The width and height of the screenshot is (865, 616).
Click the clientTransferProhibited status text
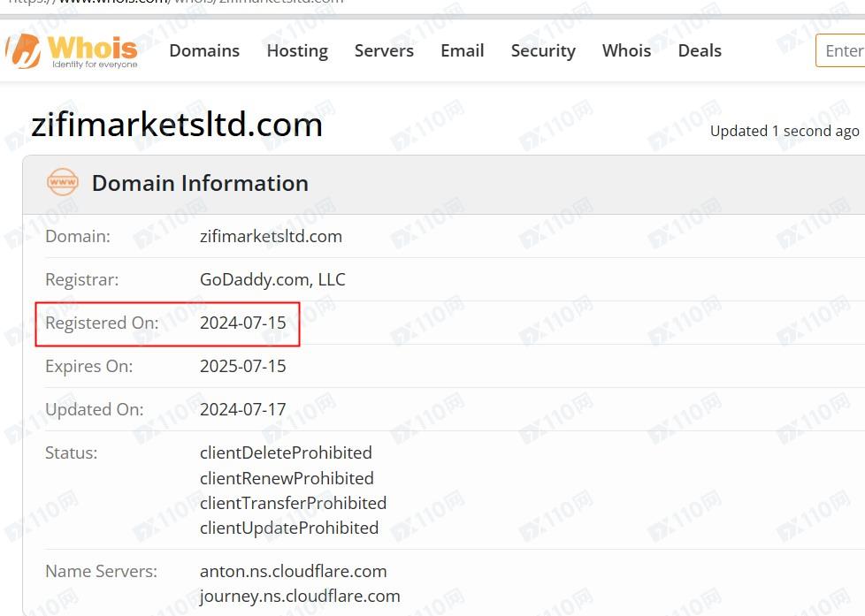[293, 503]
